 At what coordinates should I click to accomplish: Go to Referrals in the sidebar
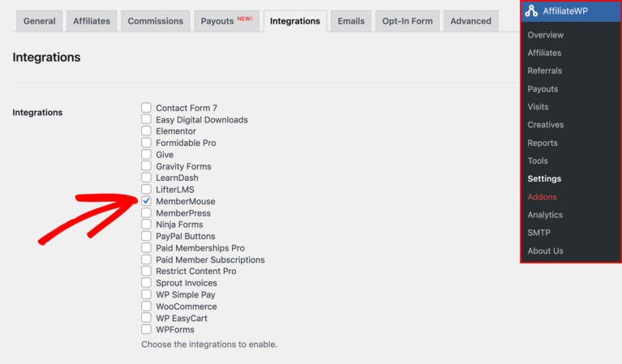544,71
